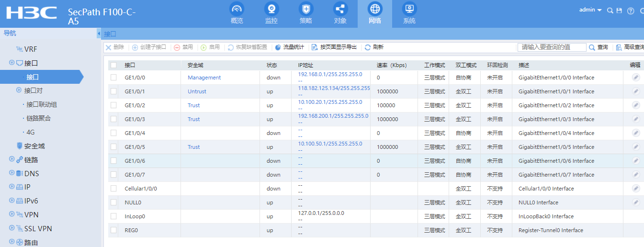Click 创建子接口 button

[149, 47]
